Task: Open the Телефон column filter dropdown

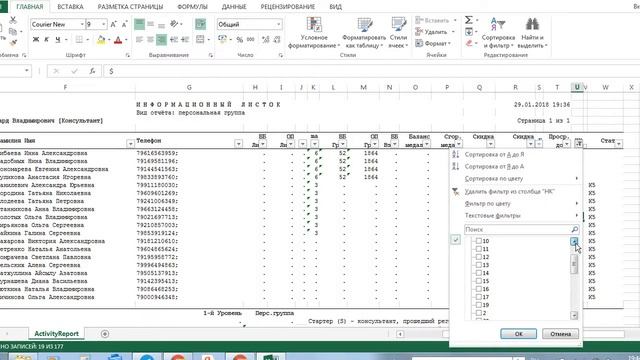Action: [x=238, y=144]
